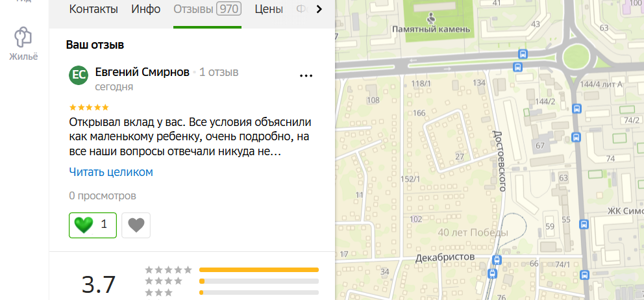Image resolution: width=644 pixels, height=300 pixels.
Task: Click the '40 лет Победы' map label
Action: click(x=473, y=232)
